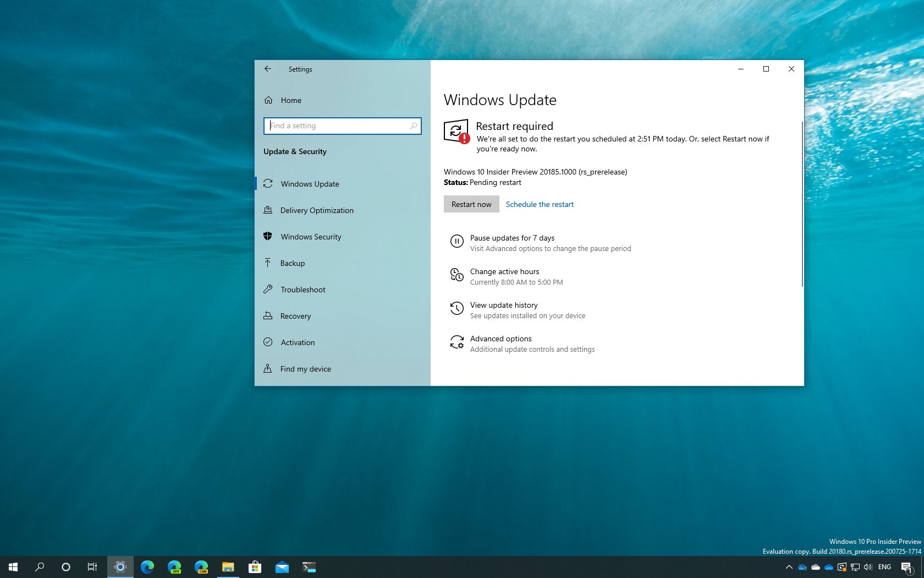This screenshot has height=578, width=924.
Task: Click the View update history clock icon
Action: [457, 308]
